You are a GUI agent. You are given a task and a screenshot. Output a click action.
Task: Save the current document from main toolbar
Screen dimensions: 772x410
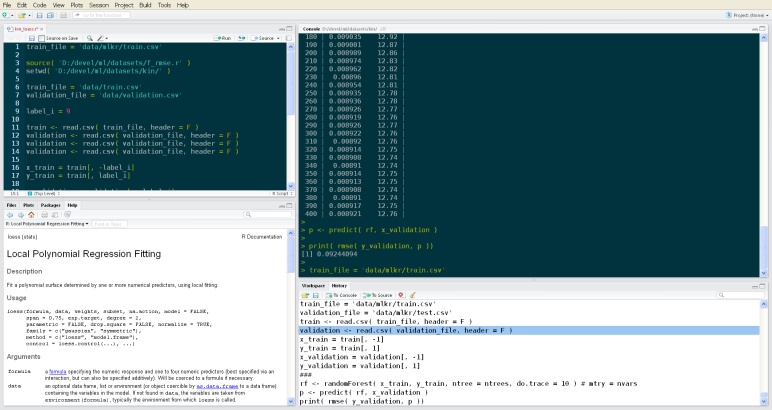point(40,15)
